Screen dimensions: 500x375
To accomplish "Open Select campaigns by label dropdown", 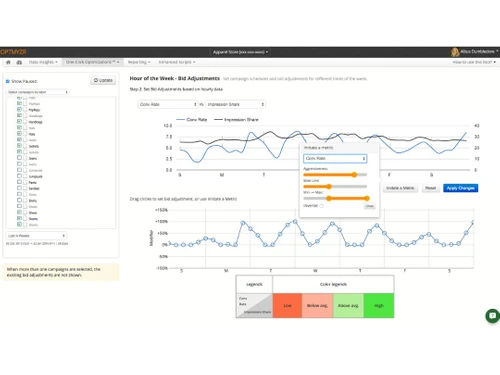I will click(x=38, y=92).
